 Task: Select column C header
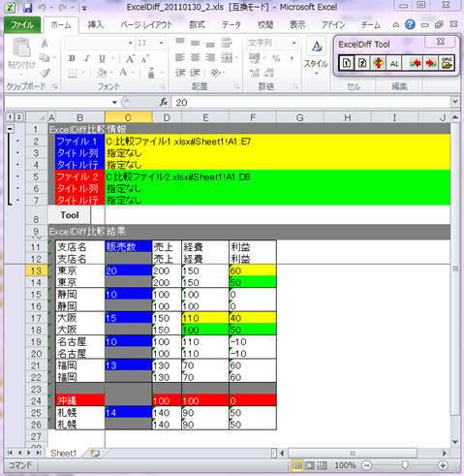(x=128, y=117)
